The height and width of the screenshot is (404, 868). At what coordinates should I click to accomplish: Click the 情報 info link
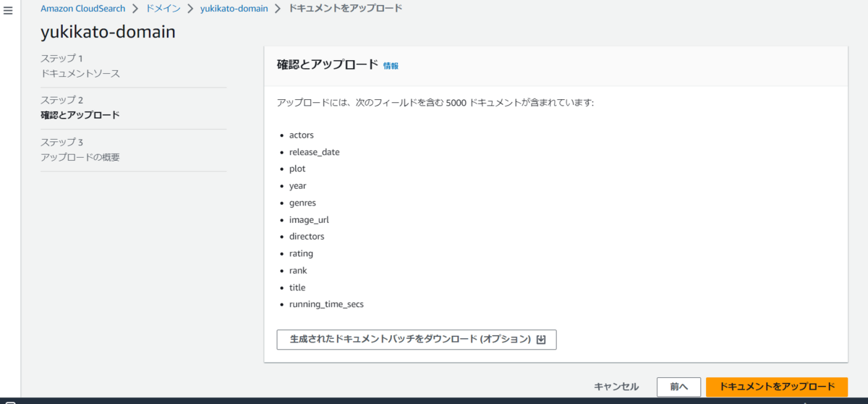click(x=391, y=65)
